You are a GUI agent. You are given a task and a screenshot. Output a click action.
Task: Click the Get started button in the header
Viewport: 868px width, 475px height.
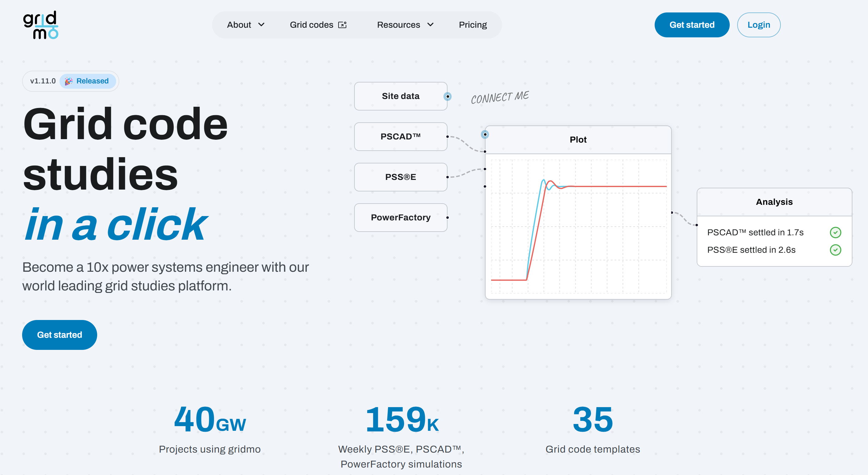(692, 25)
